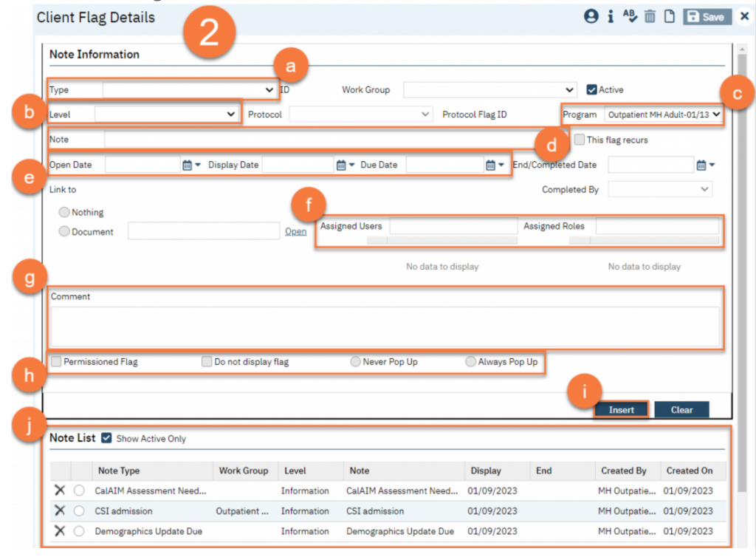The image size is (756, 557).
Task: Toggle Show Active Only checkbox
Action: tap(106, 438)
